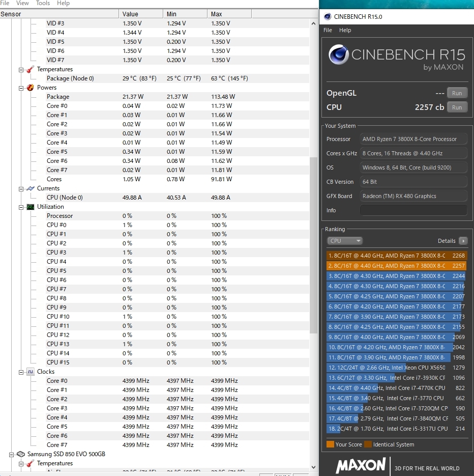Select the Xeon X5650 ranking entry
This screenshot has width=474, height=476.
[x=396, y=368]
